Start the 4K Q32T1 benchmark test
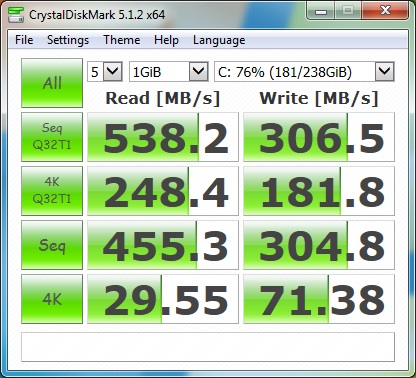 coord(52,191)
